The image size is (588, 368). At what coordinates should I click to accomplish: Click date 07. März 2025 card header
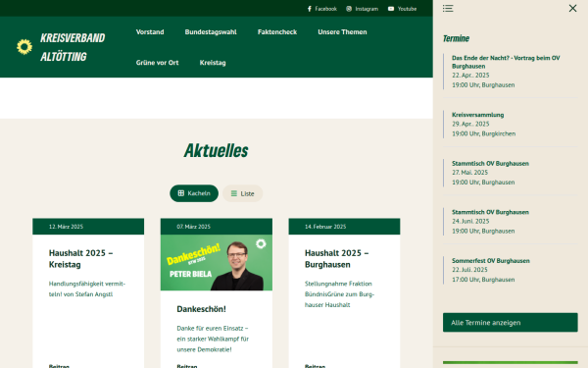click(x=217, y=227)
